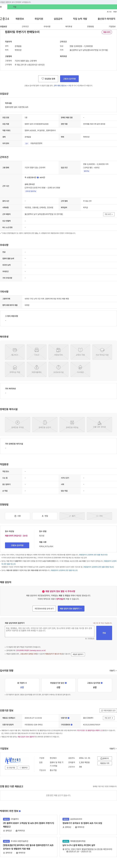Click the 통근버스 welfare icon
The width and height of the screenshot is (117, 868).
point(15,352)
